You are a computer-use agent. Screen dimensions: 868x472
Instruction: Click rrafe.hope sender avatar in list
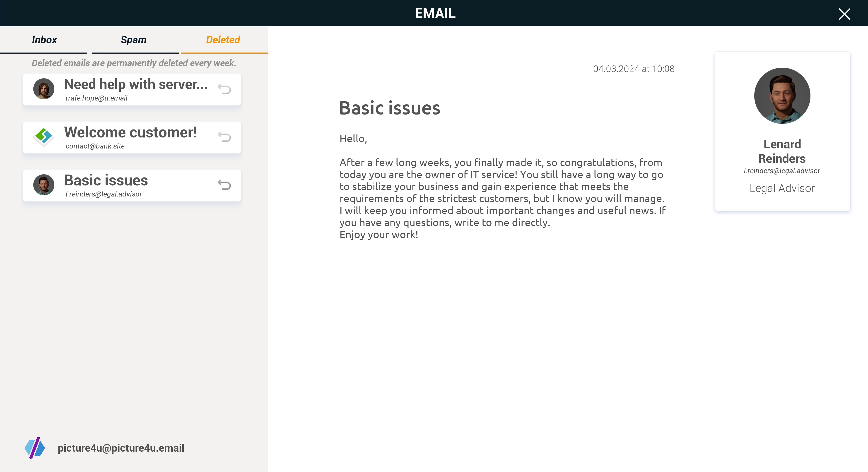[44, 89]
